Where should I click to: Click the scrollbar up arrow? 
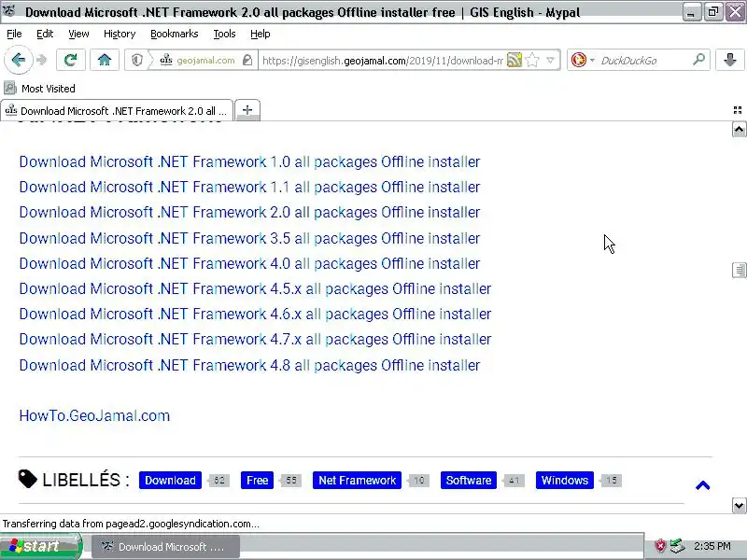tap(739, 130)
